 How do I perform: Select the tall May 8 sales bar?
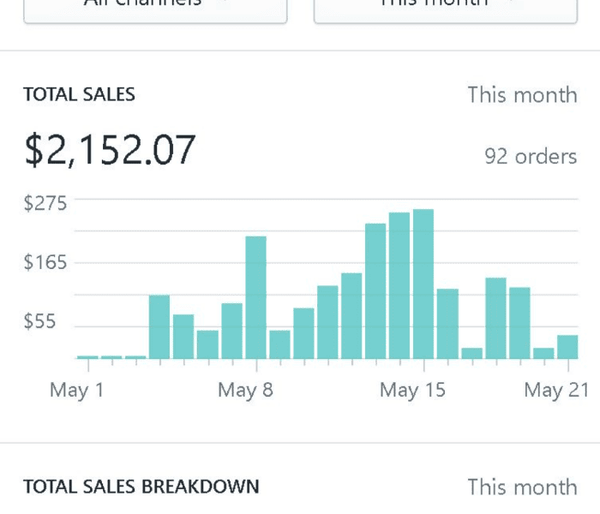click(256, 297)
